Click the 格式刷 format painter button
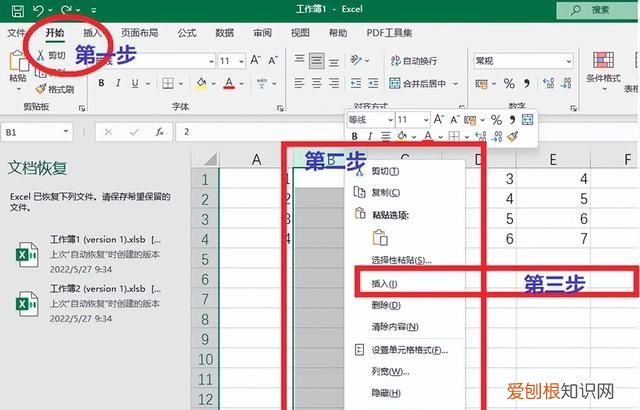Viewport: 640px width, 410px height. click(x=55, y=89)
